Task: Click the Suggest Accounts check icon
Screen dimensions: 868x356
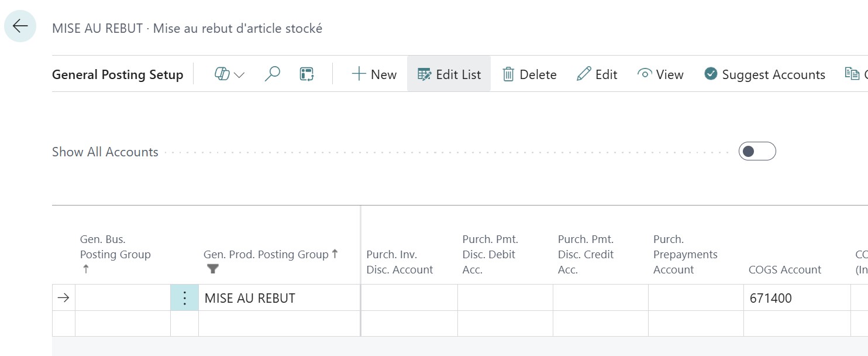Action: [x=711, y=74]
